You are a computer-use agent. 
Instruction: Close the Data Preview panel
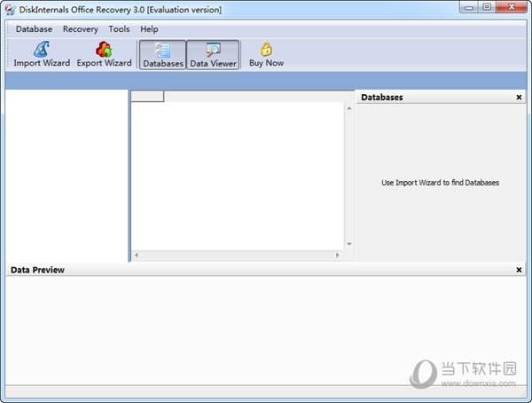(519, 270)
